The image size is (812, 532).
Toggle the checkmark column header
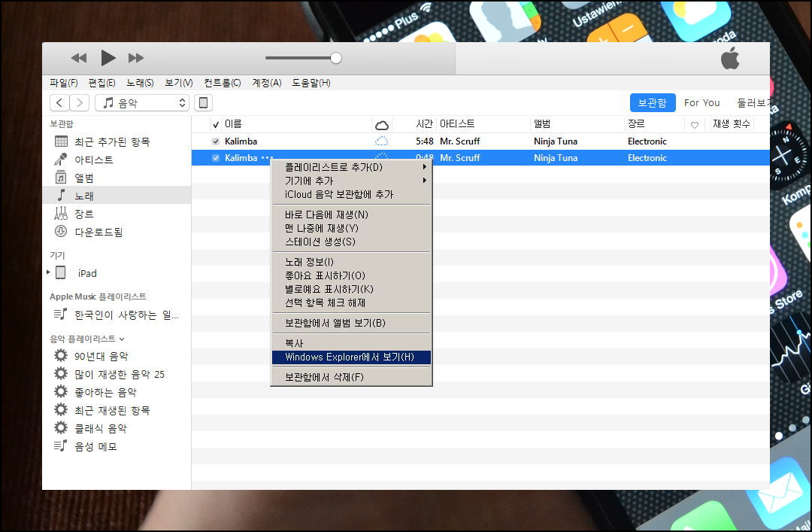pyautogui.click(x=216, y=124)
